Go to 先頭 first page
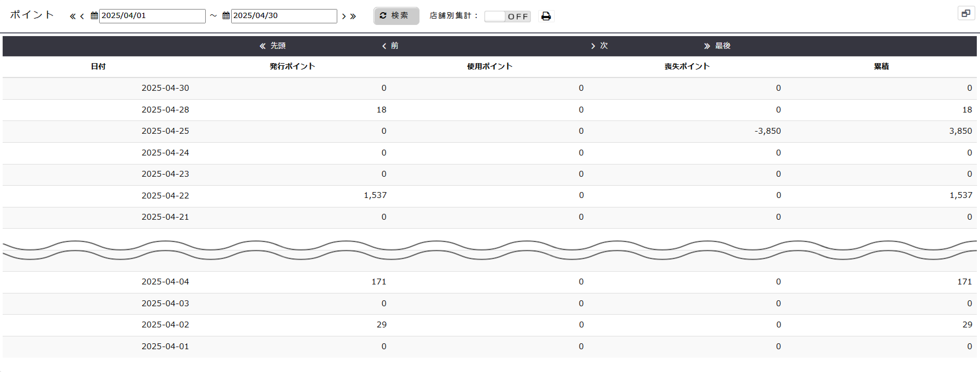The height and width of the screenshot is (372, 980). coord(272,46)
